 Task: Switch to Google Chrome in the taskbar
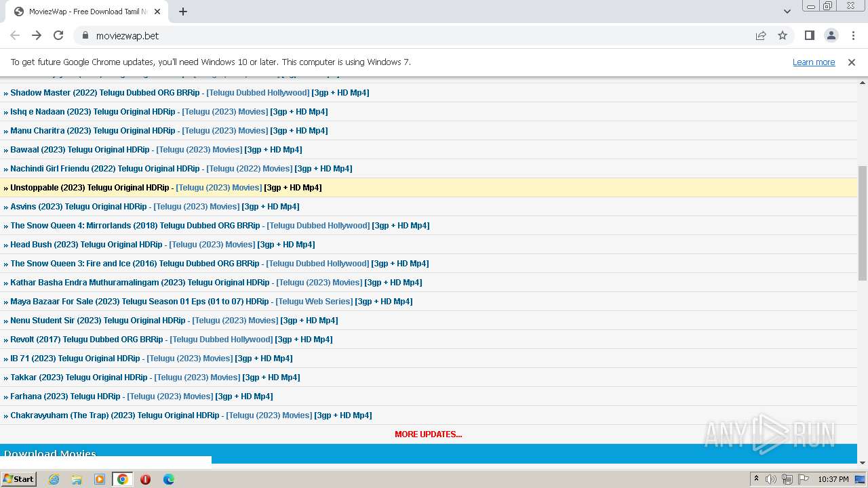(123, 479)
